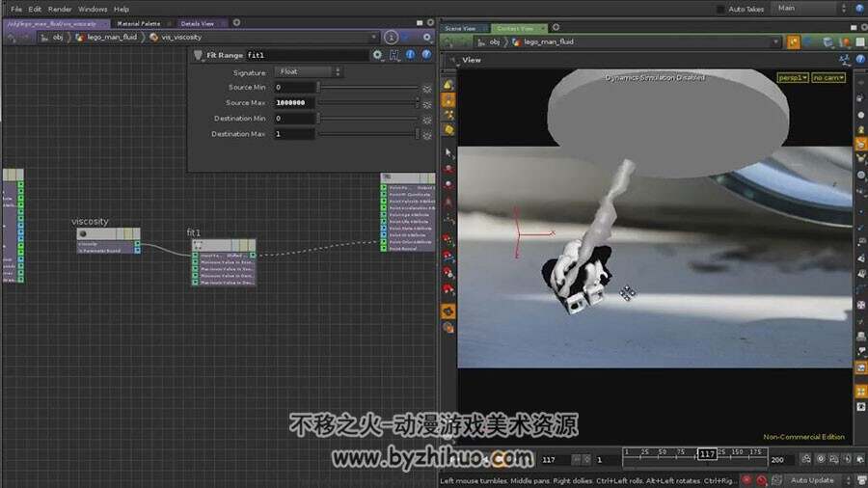Add a new tab in viewport pane

556,27
